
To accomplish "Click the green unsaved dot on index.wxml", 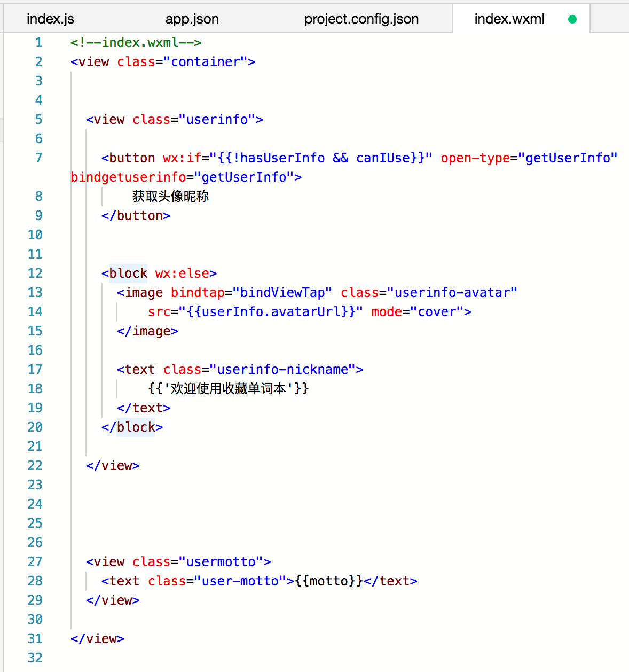I will point(572,19).
